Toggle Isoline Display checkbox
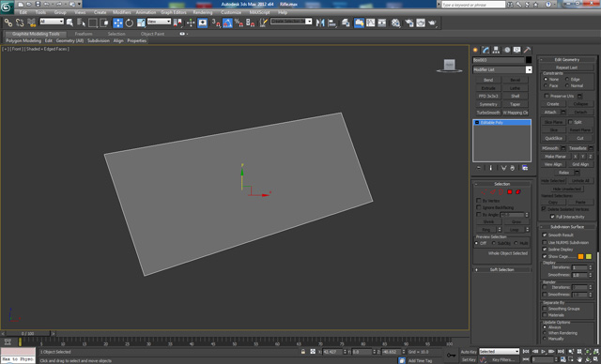 545,250
